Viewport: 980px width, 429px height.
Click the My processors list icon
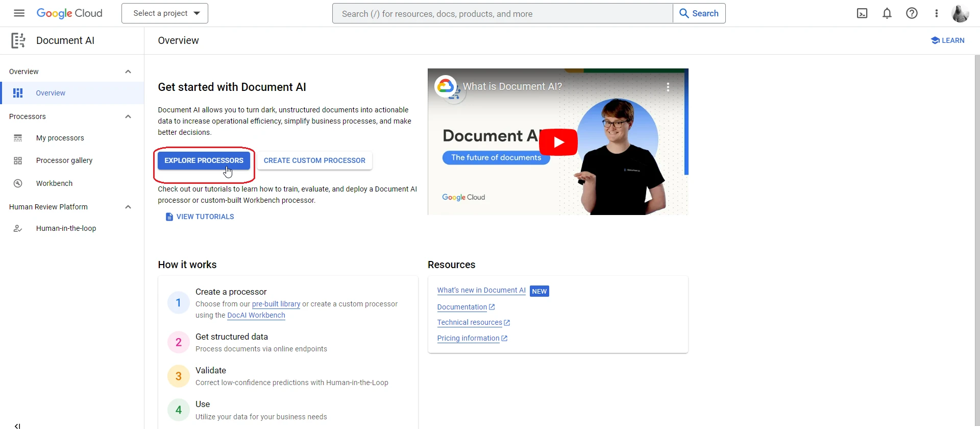18,138
